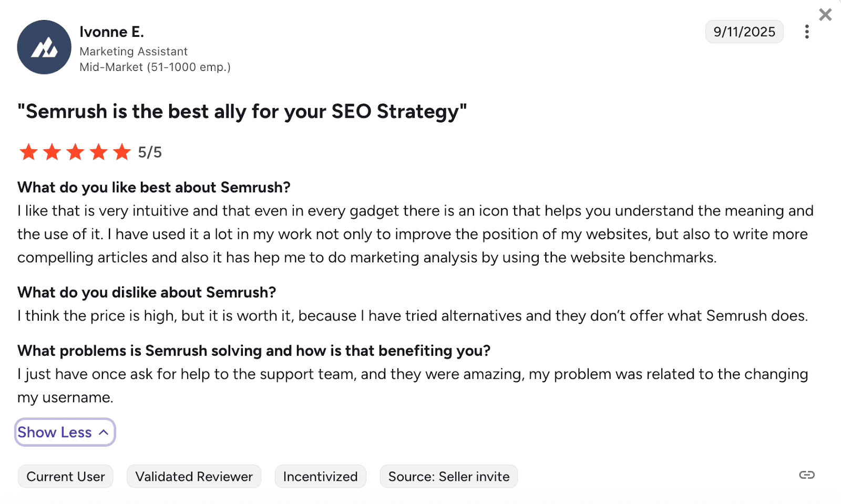Click the copy review link icon
This screenshot has height=504, width=841.
coord(807,475)
